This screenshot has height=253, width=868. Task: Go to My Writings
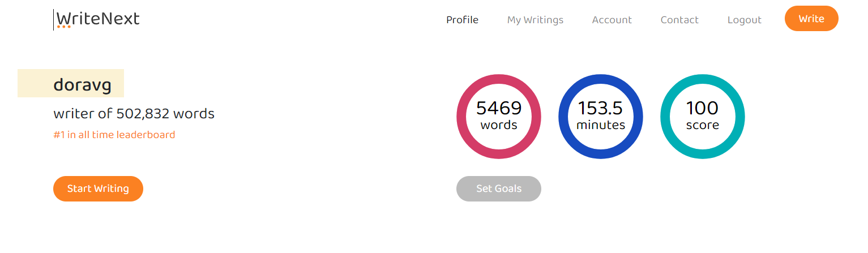(x=535, y=20)
